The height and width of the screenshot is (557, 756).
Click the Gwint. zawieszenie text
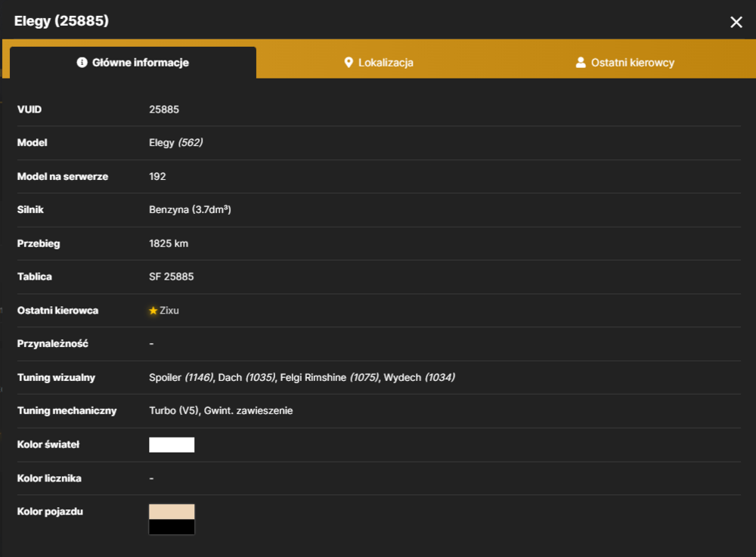pyautogui.click(x=248, y=410)
